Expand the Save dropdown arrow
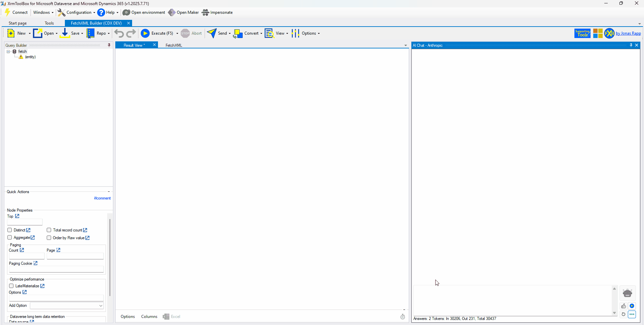This screenshot has width=644, height=325. pos(82,33)
